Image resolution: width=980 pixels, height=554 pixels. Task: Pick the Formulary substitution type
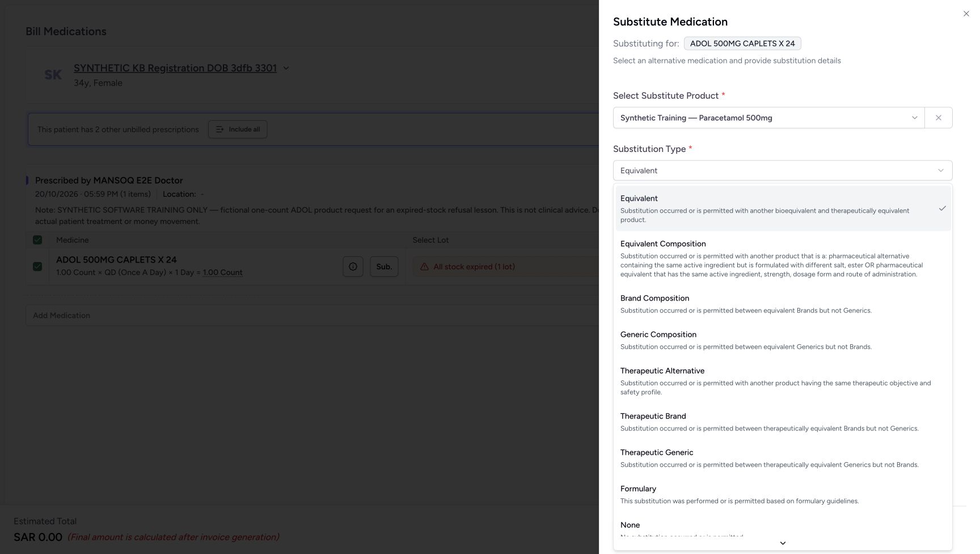pos(783,494)
